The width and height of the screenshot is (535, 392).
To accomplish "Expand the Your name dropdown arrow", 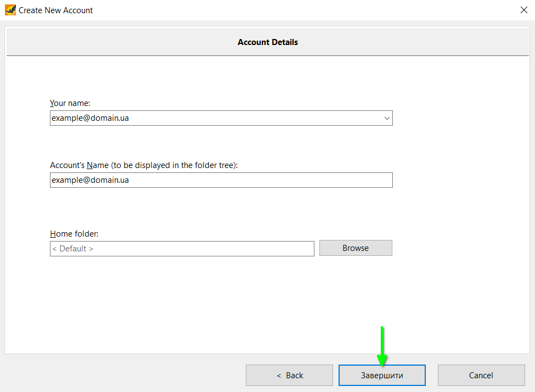I will [x=387, y=118].
